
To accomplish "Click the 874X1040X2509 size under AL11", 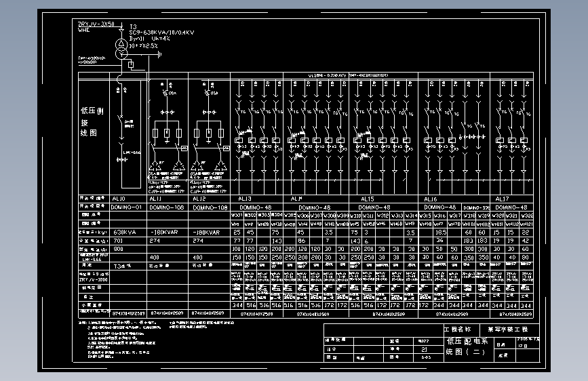I will click(167, 313).
